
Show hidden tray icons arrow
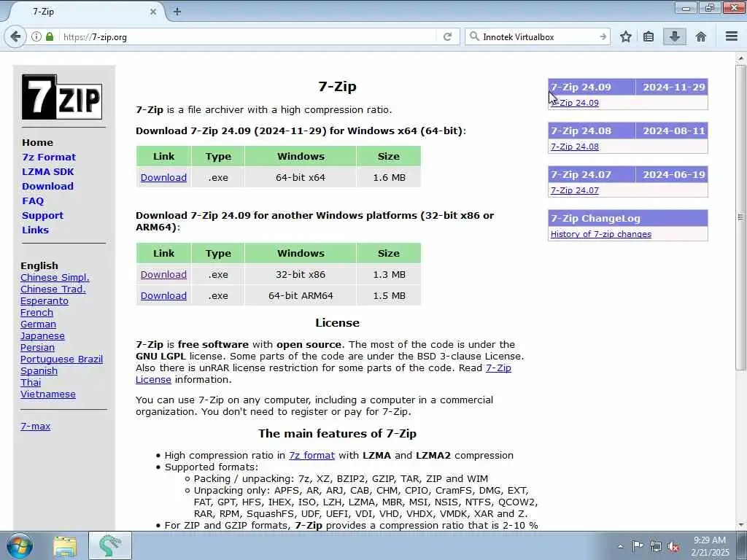coord(620,547)
